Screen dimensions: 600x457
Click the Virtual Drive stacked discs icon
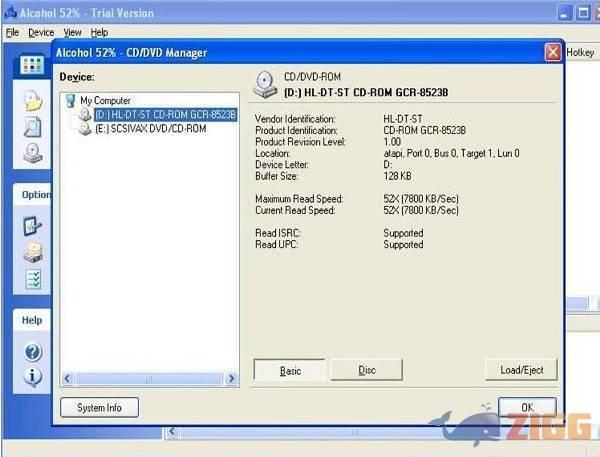pyautogui.click(x=32, y=253)
